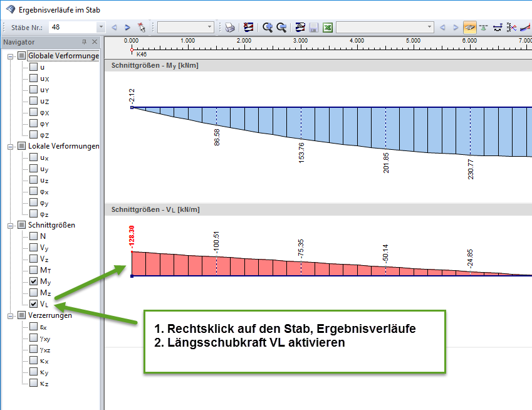Close the Navigator panel
The height and width of the screenshot is (410, 532).
click(95, 42)
